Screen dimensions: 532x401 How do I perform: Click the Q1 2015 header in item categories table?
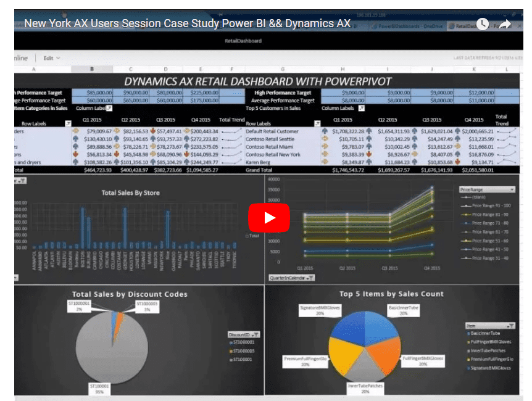tap(92, 120)
